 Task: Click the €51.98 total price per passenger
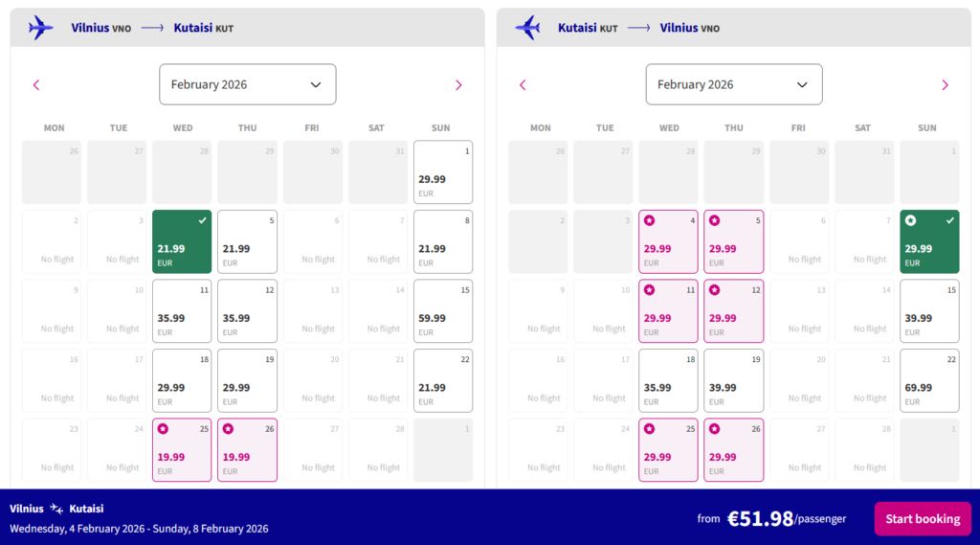(761, 519)
